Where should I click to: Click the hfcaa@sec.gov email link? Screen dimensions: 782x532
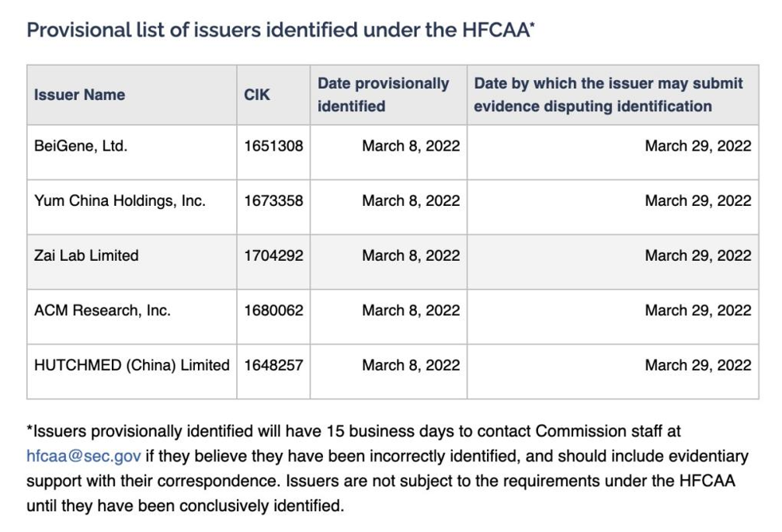click(x=84, y=456)
